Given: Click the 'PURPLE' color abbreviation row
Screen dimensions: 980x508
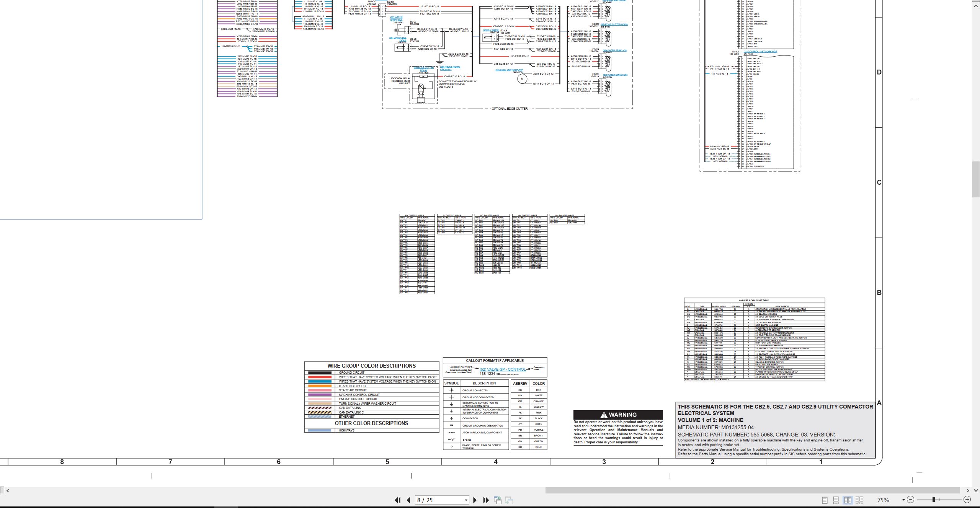Looking at the screenshot, I should (x=529, y=430).
